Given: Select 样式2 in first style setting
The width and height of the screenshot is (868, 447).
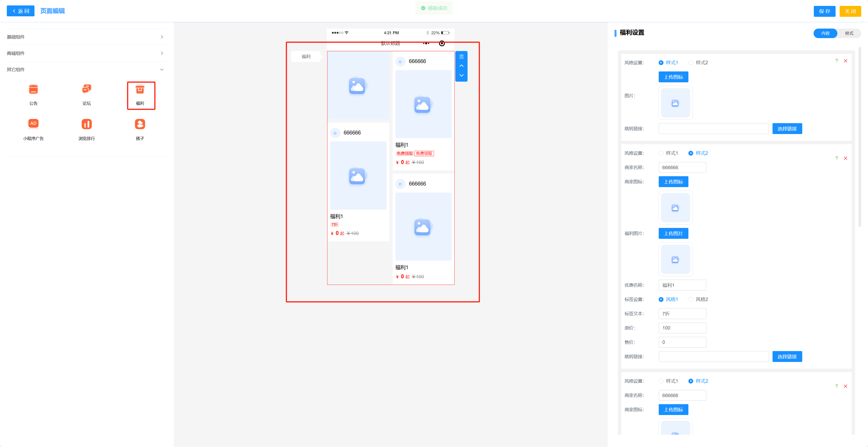Looking at the screenshot, I should coord(691,63).
